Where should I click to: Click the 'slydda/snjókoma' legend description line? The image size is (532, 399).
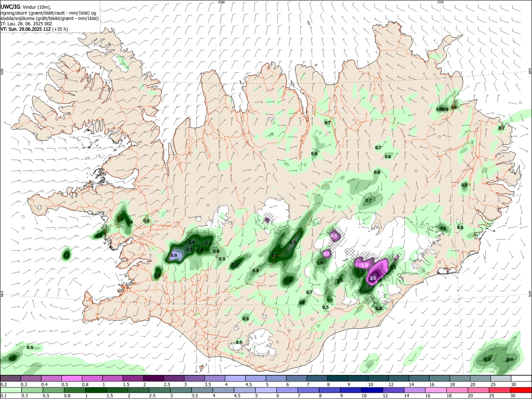49,18
